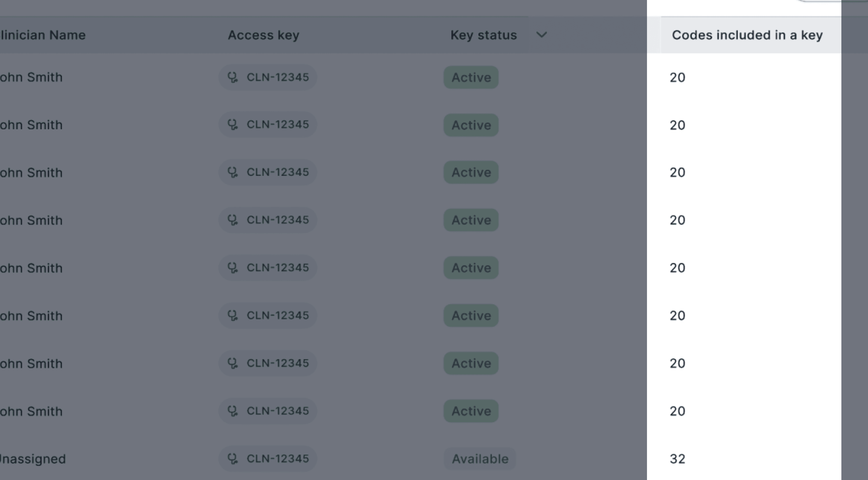Click the stethoscope icon in the second row's access key
The width and height of the screenshot is (868, 480).
pos(233,125)
